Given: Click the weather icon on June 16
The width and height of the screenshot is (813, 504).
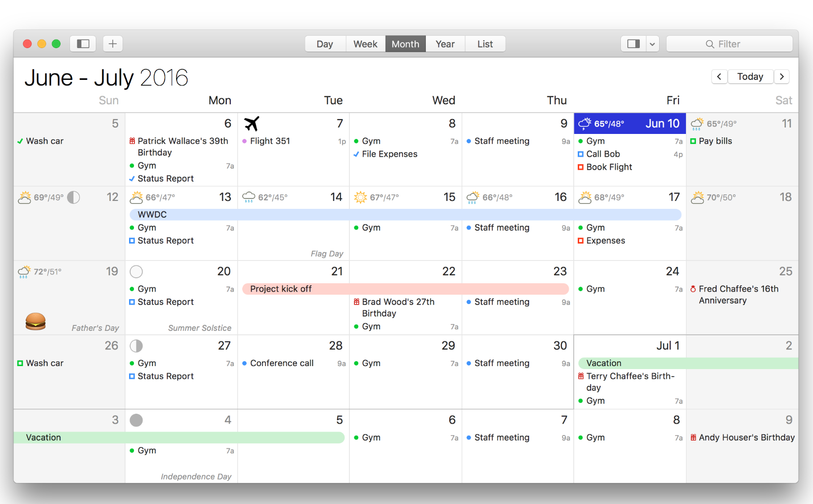Looking at the screenshot, I should point(473,197).
